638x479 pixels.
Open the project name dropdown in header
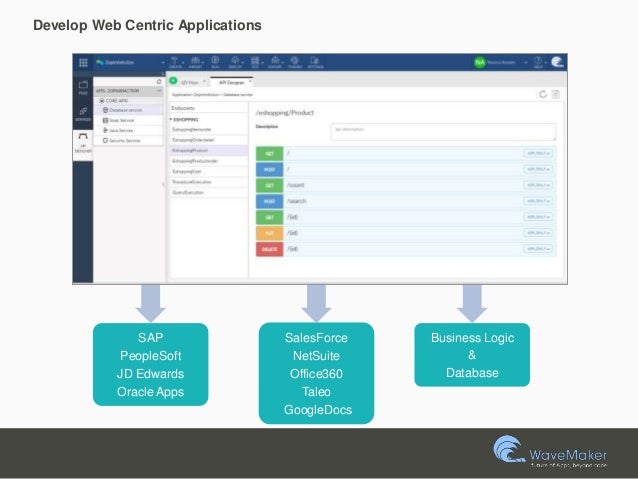163,63
